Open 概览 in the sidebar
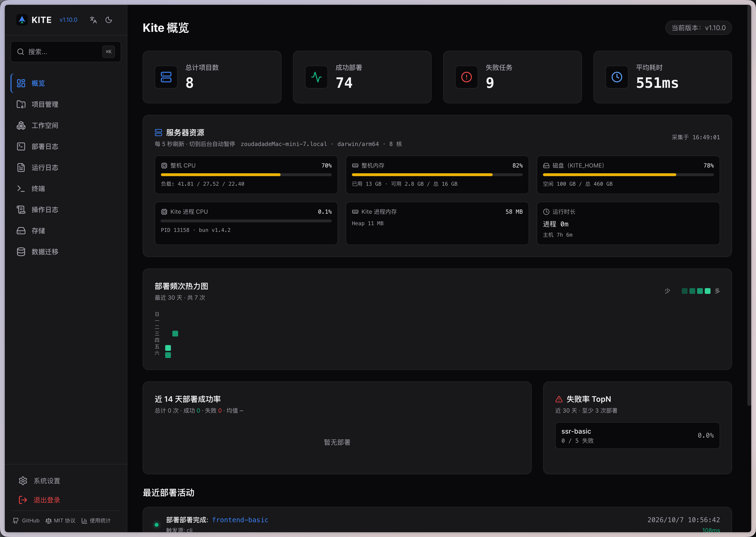The image size is (756, 537). [x=66, y=83]
